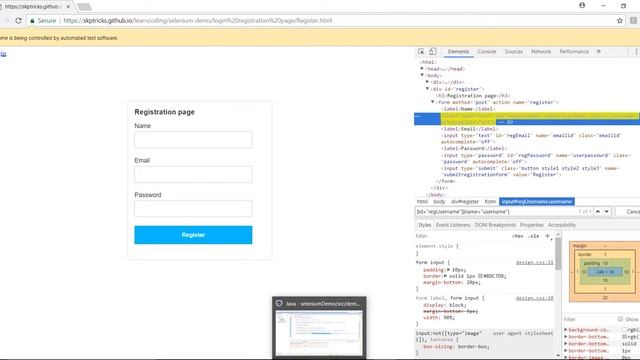Enable the Show all computed properties checkbox
This screenshot has width=640, height=360.
point(620,319)
